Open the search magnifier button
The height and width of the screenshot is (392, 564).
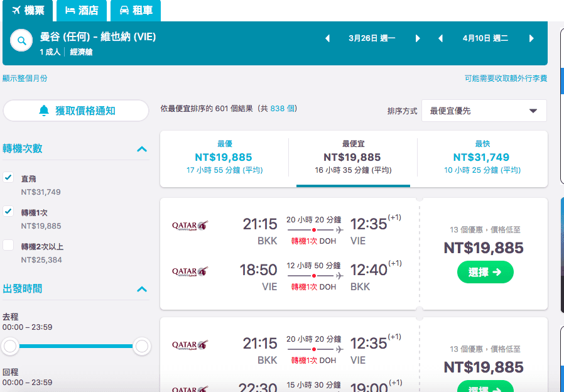click(21, 41)
